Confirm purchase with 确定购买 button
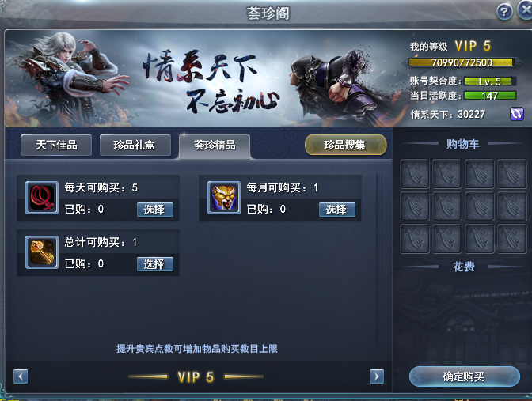 tap(465, 376)
